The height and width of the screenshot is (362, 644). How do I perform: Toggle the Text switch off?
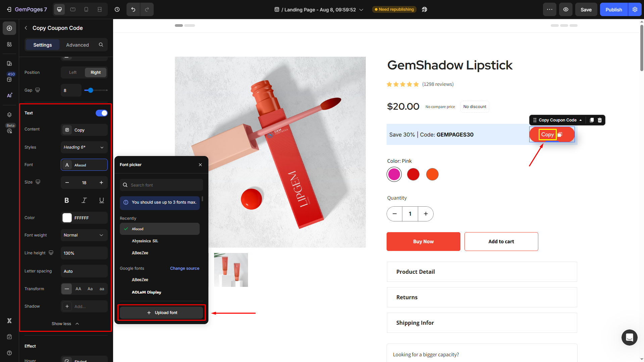(101, 113)
